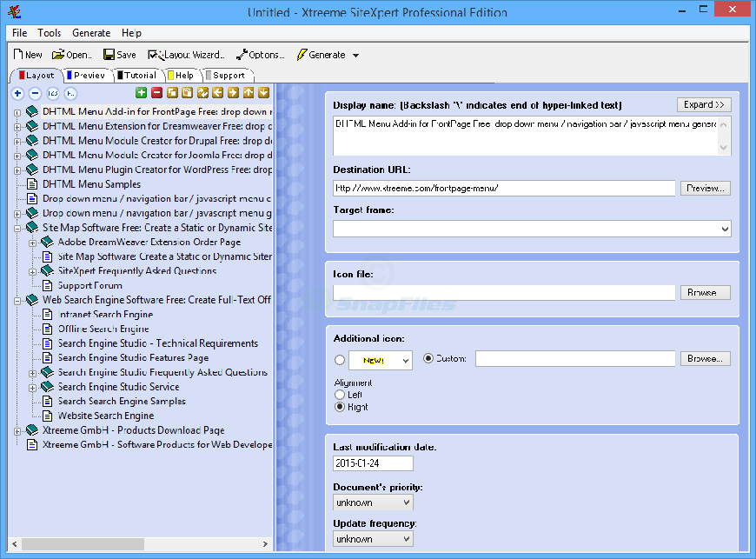The width and height of the screenshot is (756, 559).
Task: Click the blue collapse all minus icon
Action: point(35,93)
